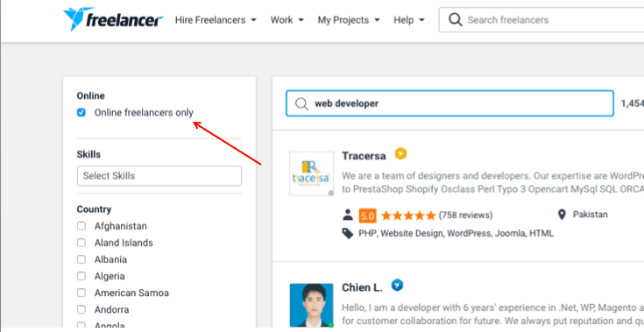This screenshot has width=644, height=332.
Task: Uncheck Online freelancers only checkbox
Action: tap(81, 112)
